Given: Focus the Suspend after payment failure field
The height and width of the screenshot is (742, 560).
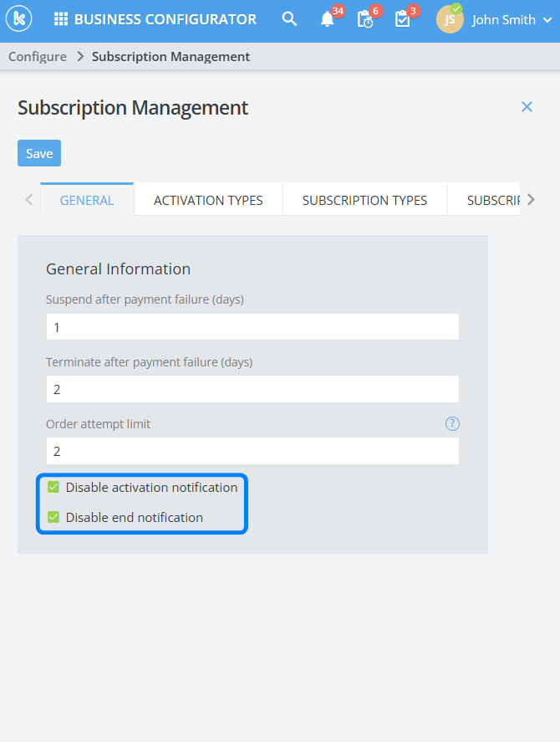Looking at the screenshot, I should 252,327.
